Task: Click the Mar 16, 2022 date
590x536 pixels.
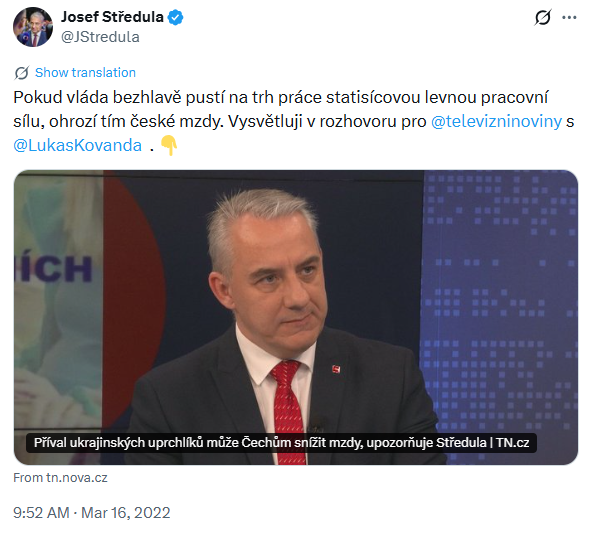Action: (126, 513)
